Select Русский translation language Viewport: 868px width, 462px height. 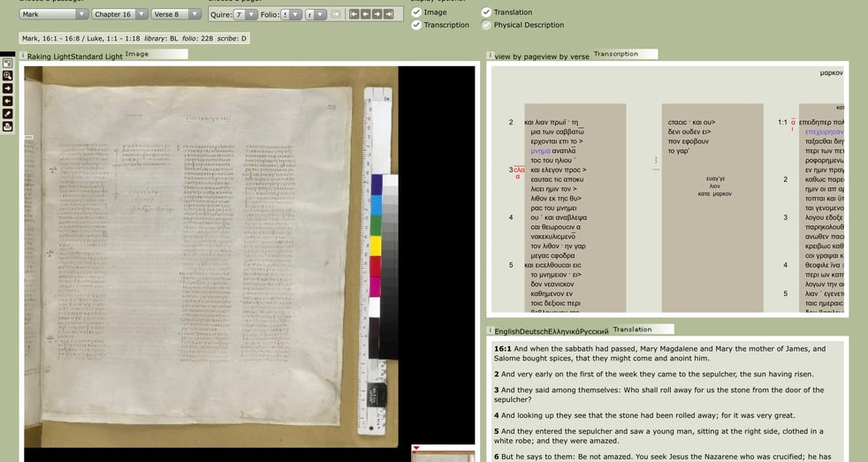click(x=594, y=331)
